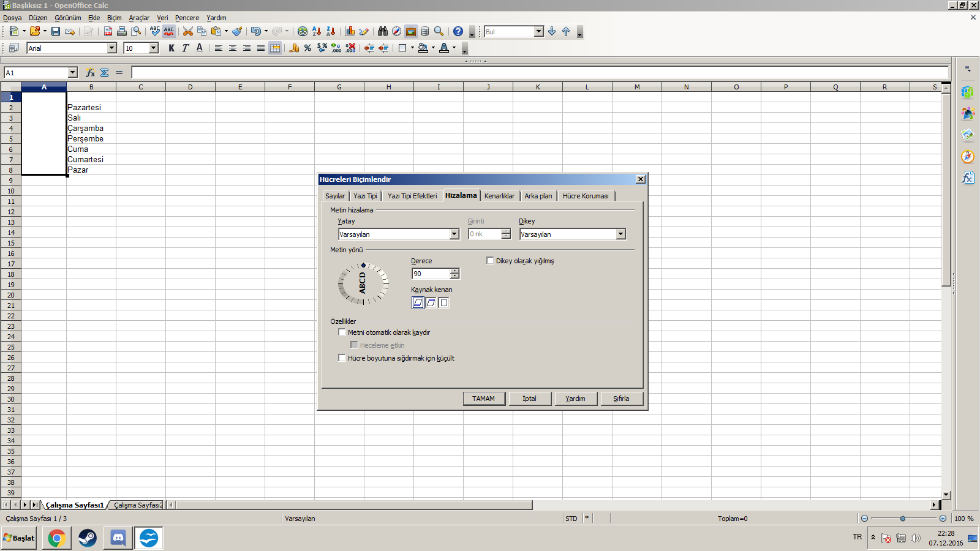Select second Kaynak kenarı option (upper border)
This screenshot has width=980, height=551.
point(431,302)
